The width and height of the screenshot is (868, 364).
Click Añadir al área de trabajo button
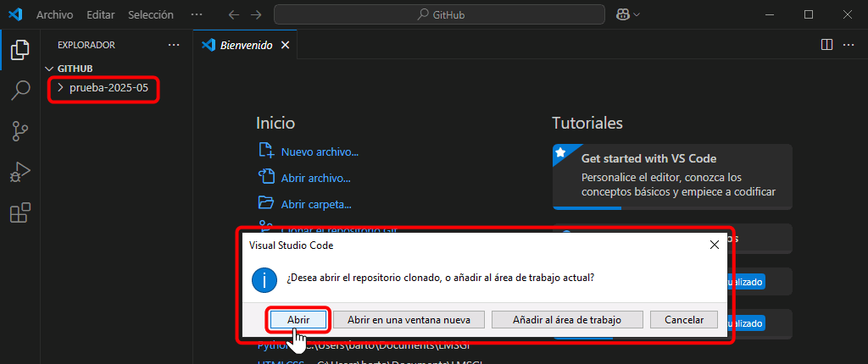click(567, 320)
